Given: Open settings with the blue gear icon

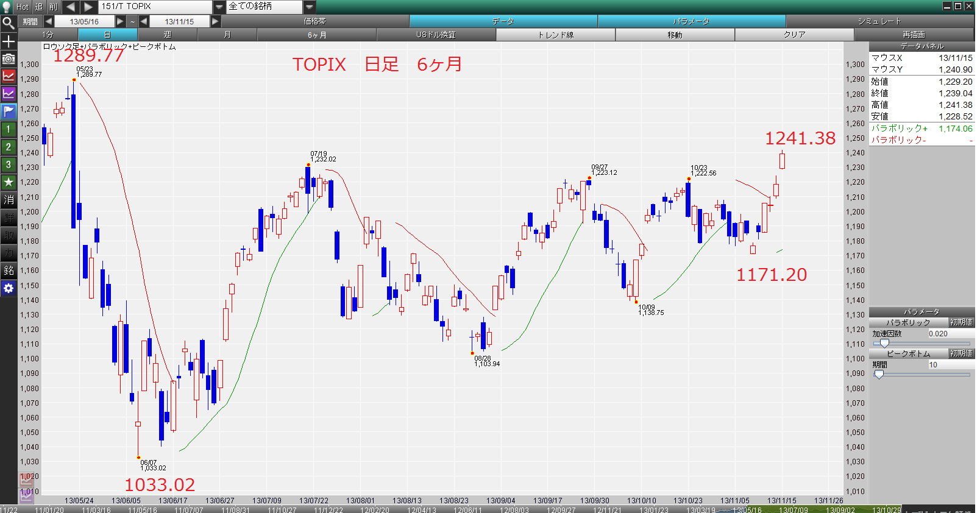Looking at the screenshot, I should coord(9,288).
